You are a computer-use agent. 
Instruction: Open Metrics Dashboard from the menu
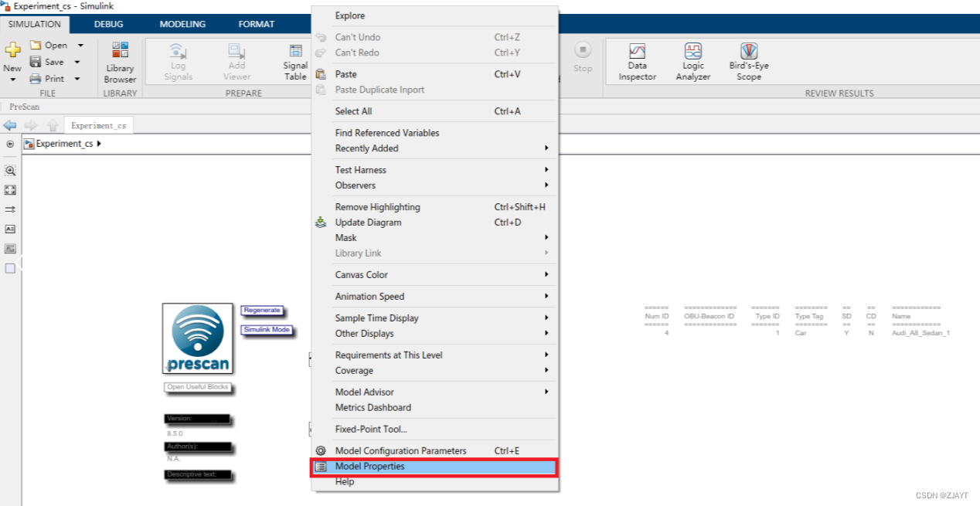[434, 408]
